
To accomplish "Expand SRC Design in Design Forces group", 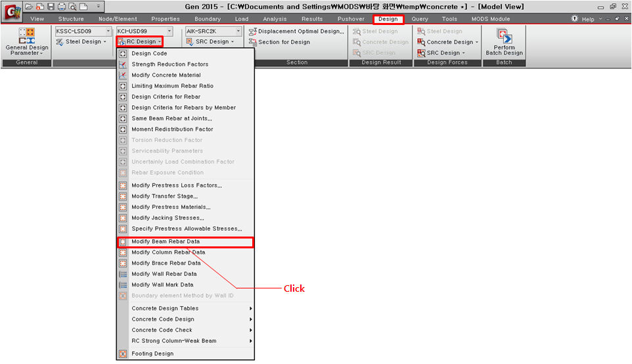I will [441, 53].
